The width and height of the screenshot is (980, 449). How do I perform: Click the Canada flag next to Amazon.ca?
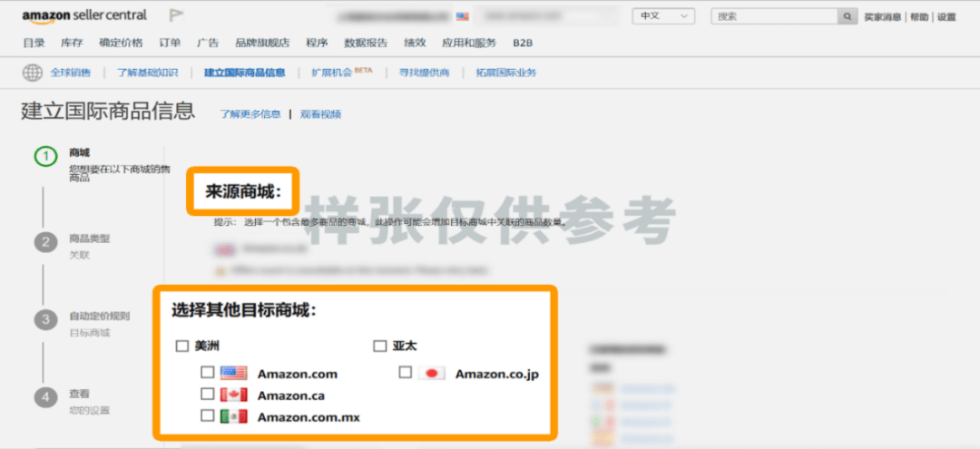pos(233,395)
